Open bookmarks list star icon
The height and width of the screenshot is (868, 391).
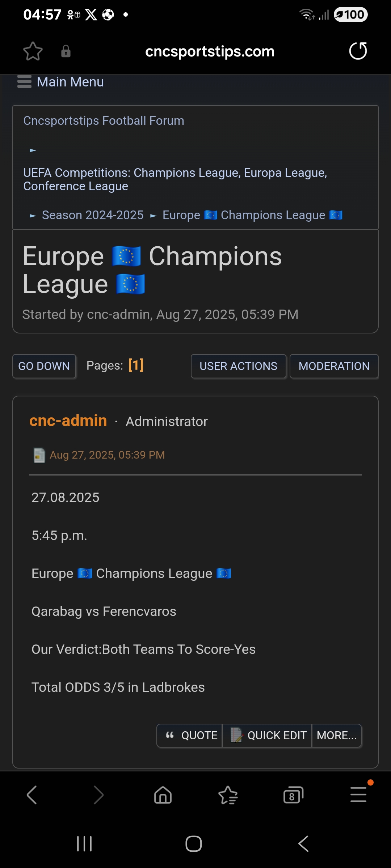[228, 795]
